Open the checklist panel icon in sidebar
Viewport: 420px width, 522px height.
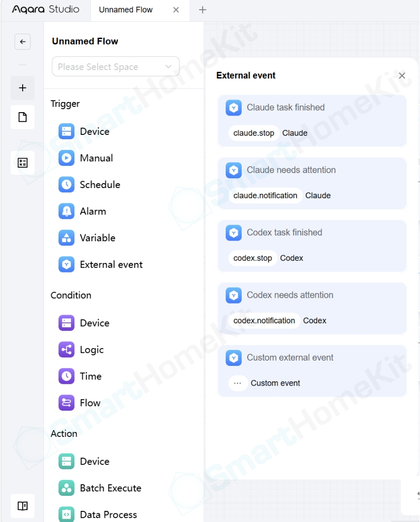point(23,163)
